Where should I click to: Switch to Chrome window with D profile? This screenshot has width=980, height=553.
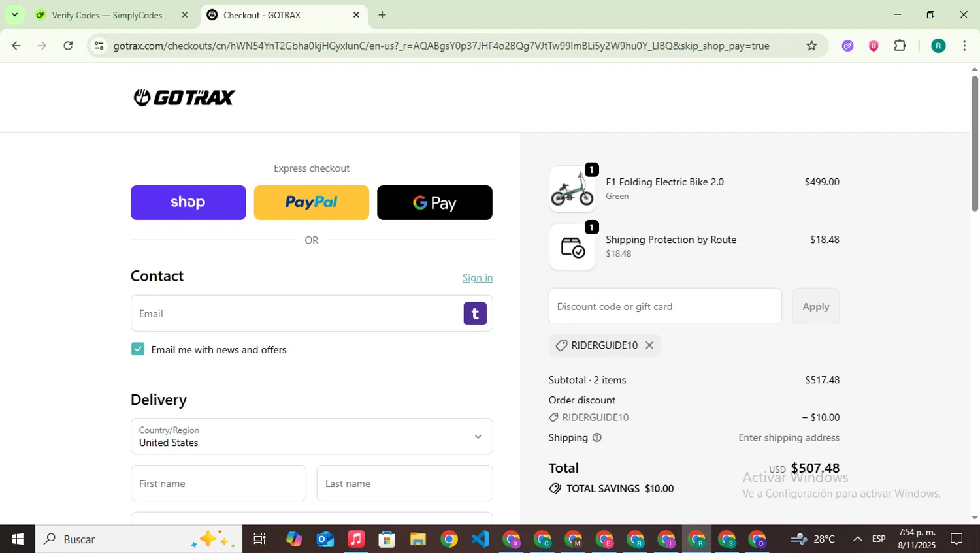click(757, 539)
